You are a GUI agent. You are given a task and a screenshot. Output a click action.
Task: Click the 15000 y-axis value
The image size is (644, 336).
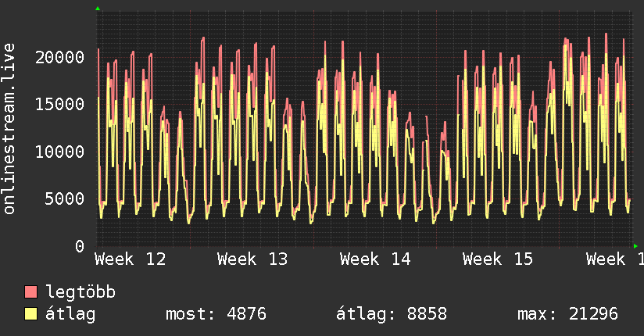pyautogui.click(x=59, y=105)
